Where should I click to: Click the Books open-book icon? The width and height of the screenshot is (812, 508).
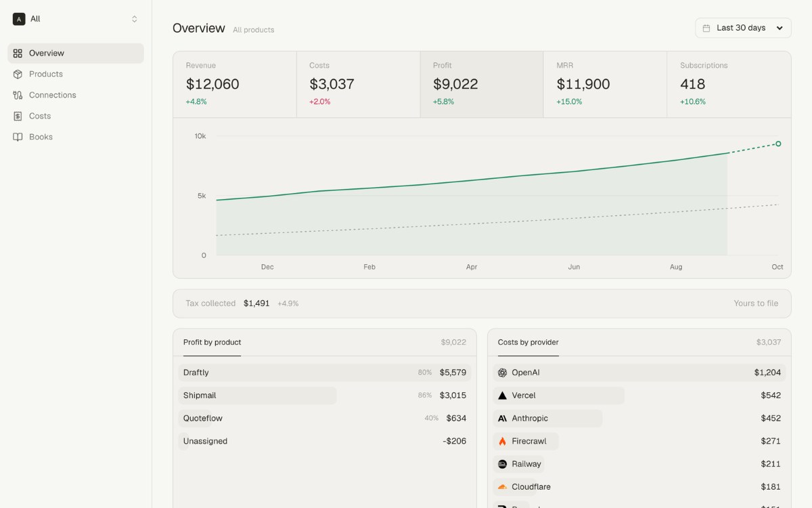18,137
